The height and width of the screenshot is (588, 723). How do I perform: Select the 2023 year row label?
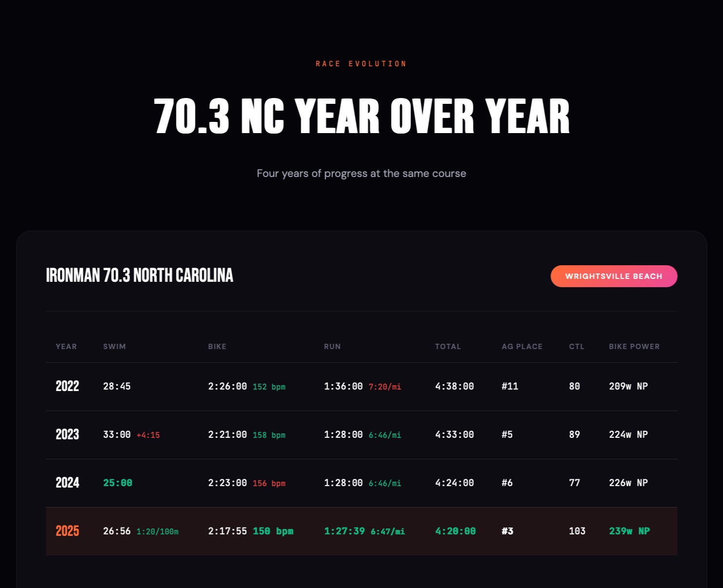pos(67,434)
